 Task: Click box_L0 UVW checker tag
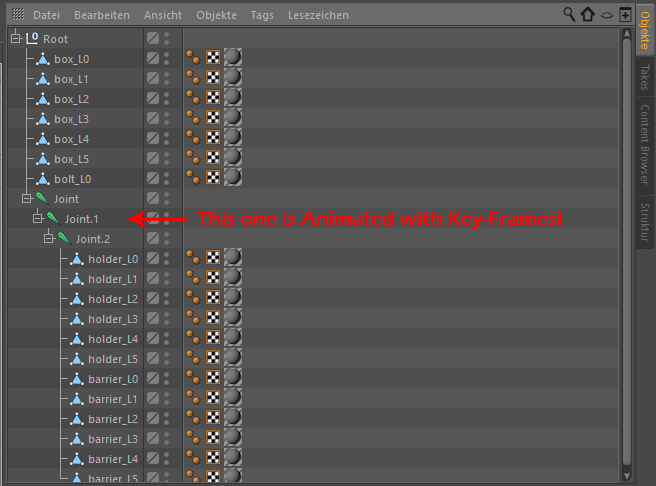(213, 57)
